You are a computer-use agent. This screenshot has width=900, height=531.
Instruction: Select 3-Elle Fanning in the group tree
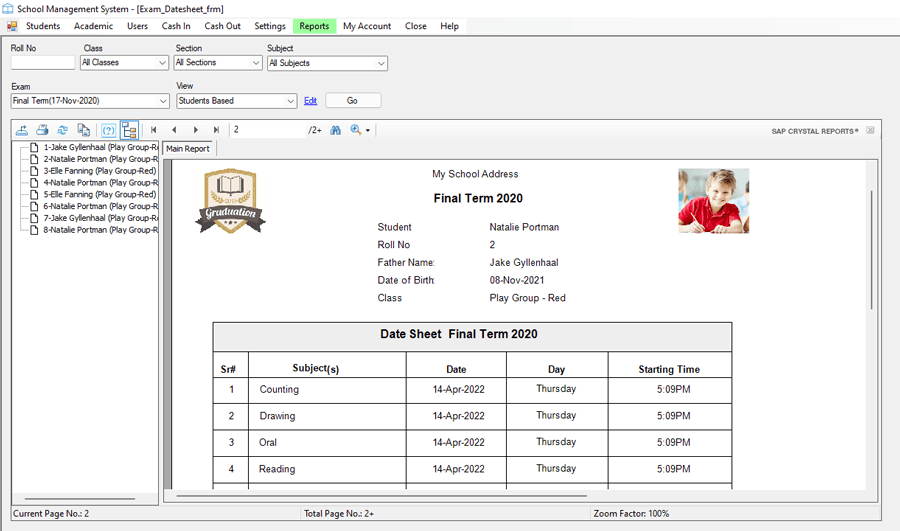point(100,171)
